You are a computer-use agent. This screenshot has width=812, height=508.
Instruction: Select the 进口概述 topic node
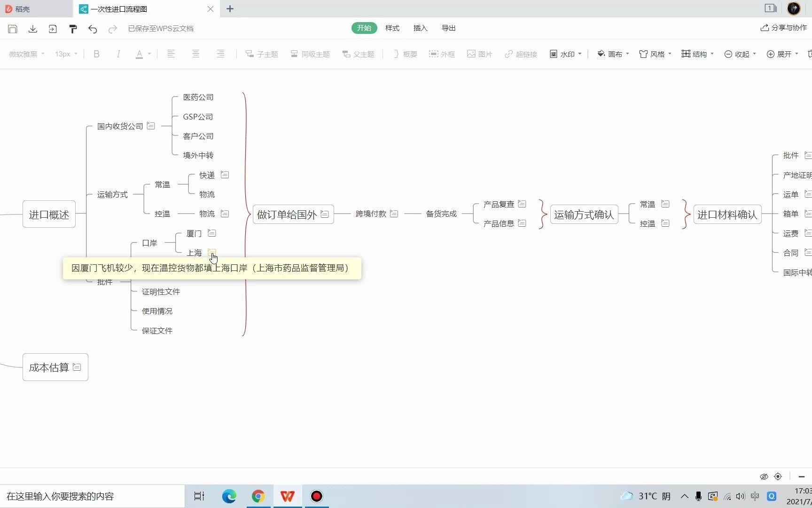coord(49,214)
